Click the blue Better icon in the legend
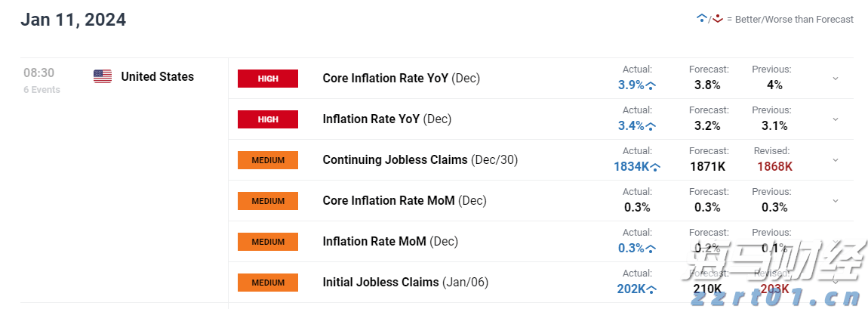The image size is (868, 309). tap(701, 18)
